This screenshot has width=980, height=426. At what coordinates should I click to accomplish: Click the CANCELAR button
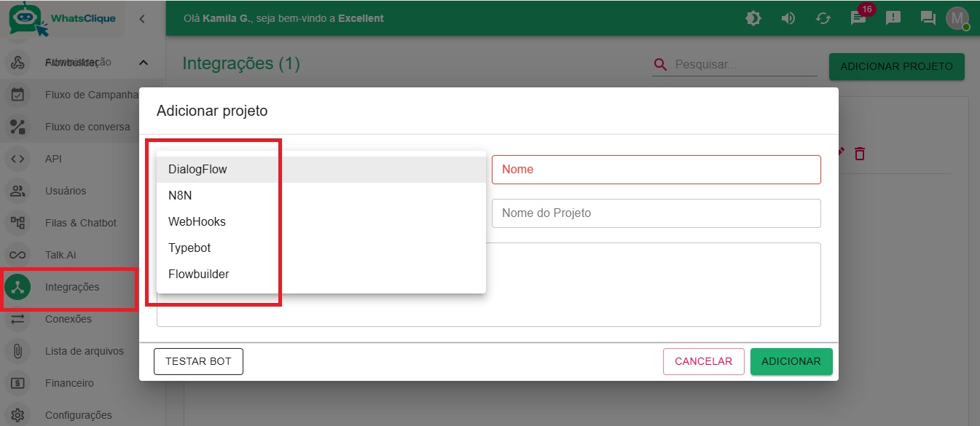pyautogui.click(x=703, y=361)
